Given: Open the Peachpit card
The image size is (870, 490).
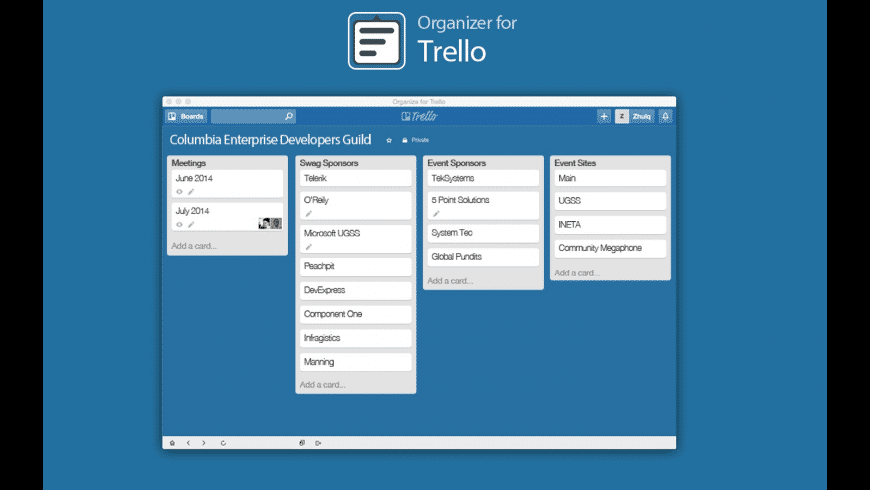Looking at the screenshot, I should pos(356,266).
